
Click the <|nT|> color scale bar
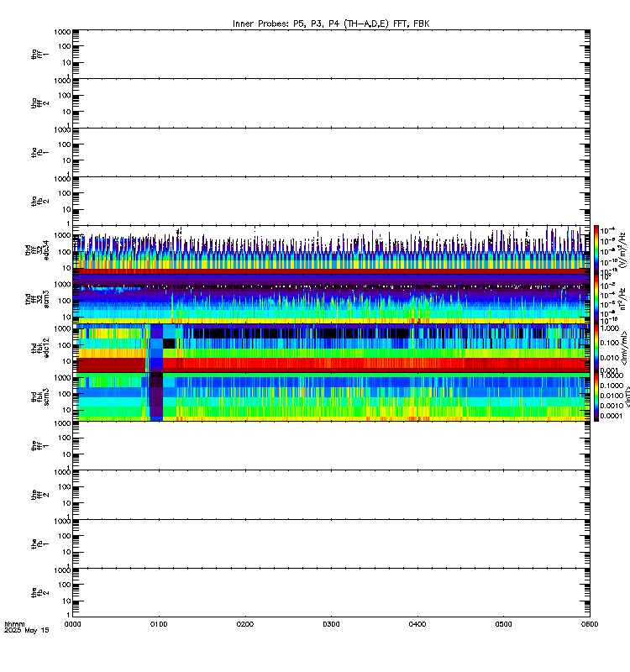coord(596,396)
